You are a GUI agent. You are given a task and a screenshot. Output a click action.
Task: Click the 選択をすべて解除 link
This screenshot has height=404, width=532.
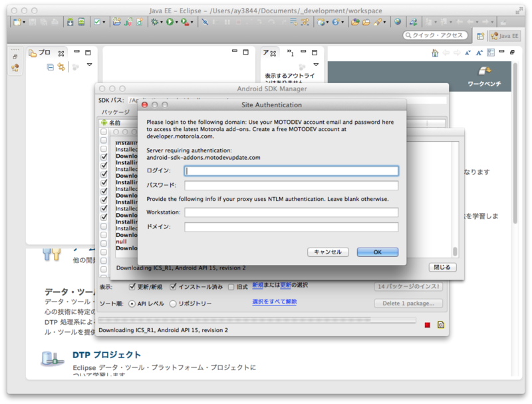[x=275, y=302]
